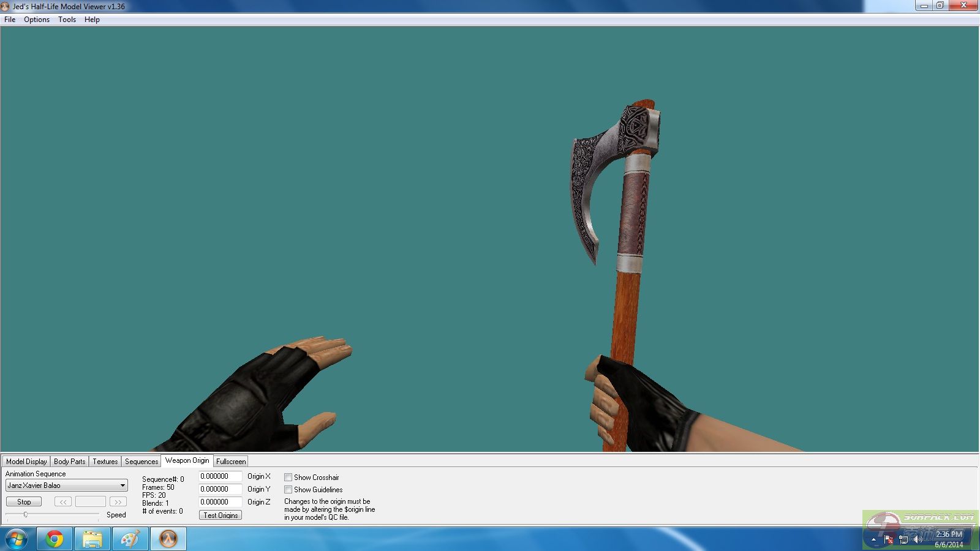This screenshot has height=551, width=980.
Task: Switch to the Body Parts tab
Action: (69, 462)
